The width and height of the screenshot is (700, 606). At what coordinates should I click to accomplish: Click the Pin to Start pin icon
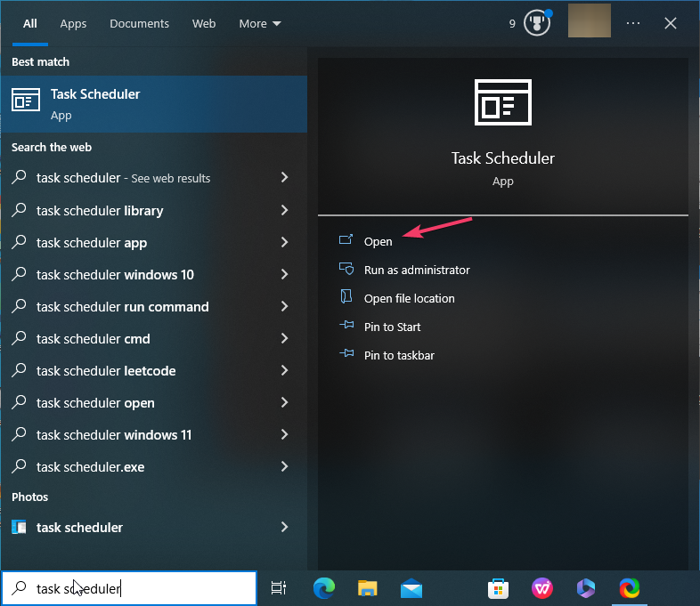pyautogui.click(x=346, y=325)
